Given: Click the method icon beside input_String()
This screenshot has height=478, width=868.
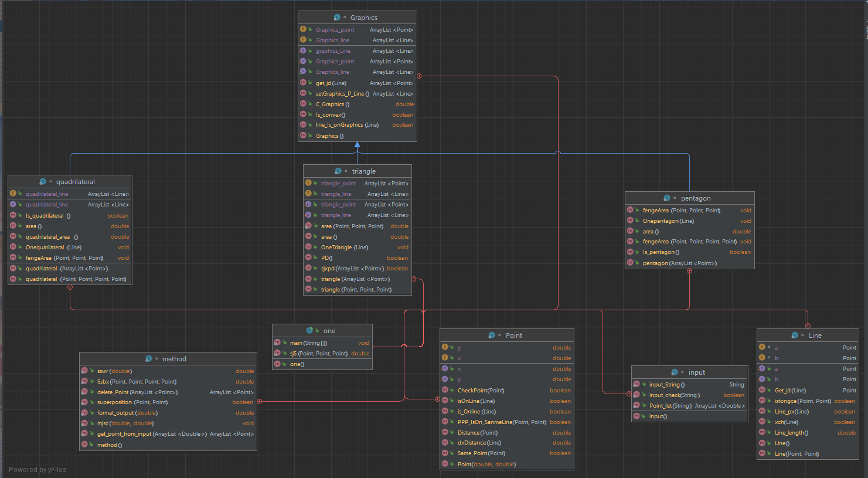Looking at the screenshot, I should click(636, 384).
